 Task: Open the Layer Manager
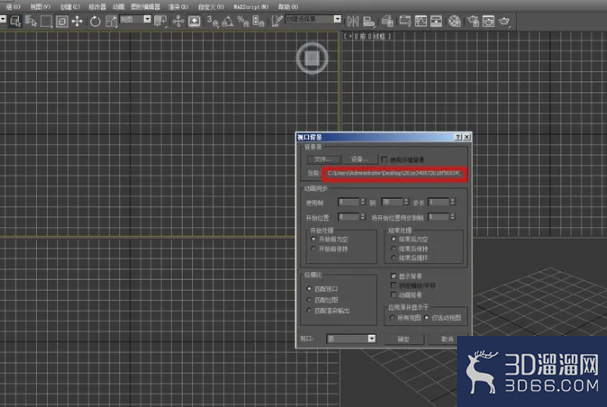(x=387, y=21)
